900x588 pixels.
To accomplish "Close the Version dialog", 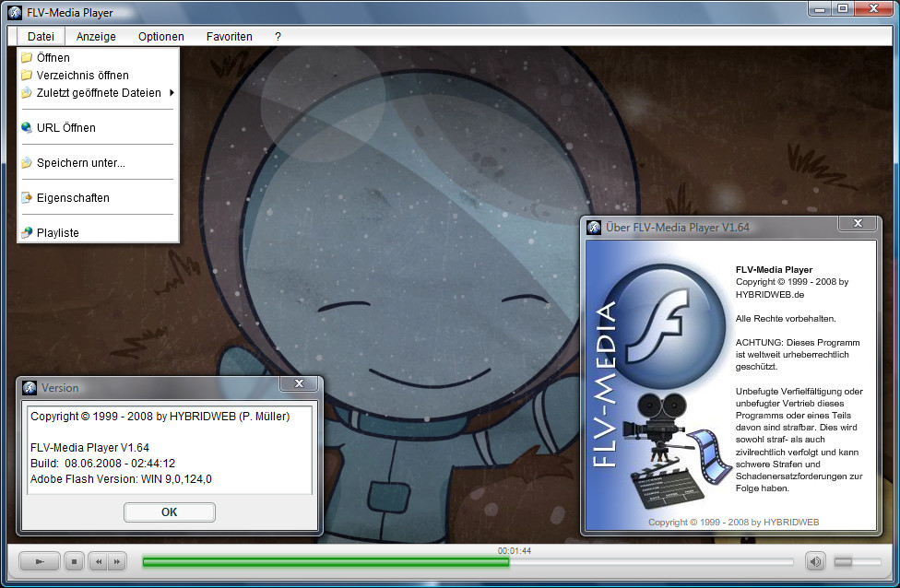I will tap(299, 383).
